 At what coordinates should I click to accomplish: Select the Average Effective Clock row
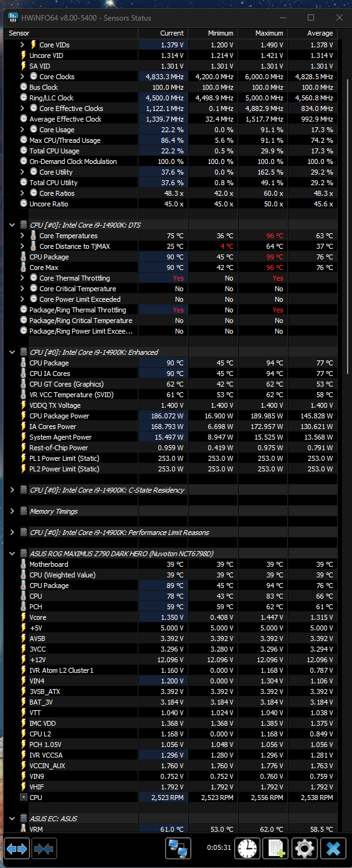point(171,119)
